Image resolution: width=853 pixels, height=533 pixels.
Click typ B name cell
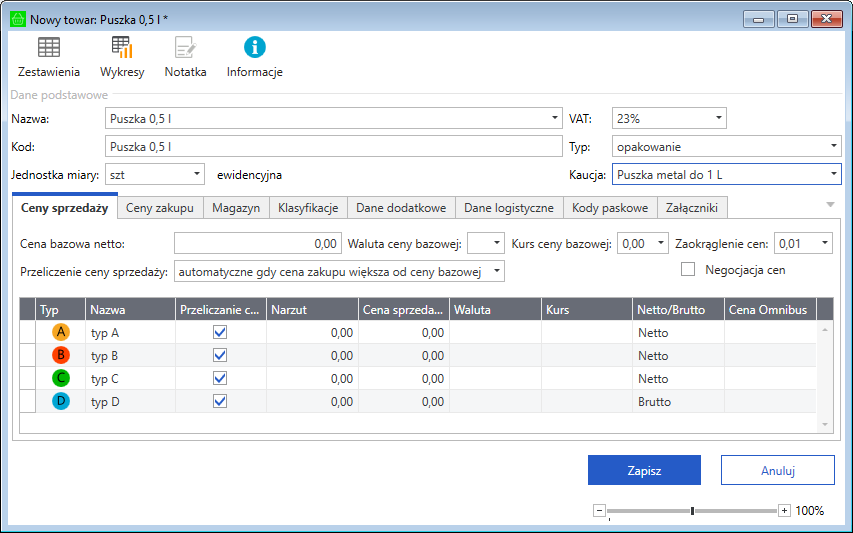tap(130, 355)
